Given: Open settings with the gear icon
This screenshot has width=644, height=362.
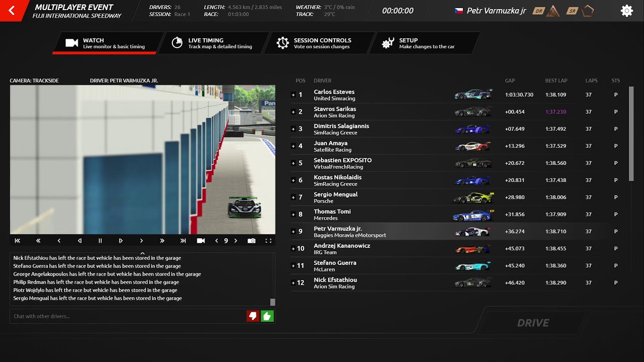Looking at the screenshot, I should pyautogui.click(x=626, y=11).
